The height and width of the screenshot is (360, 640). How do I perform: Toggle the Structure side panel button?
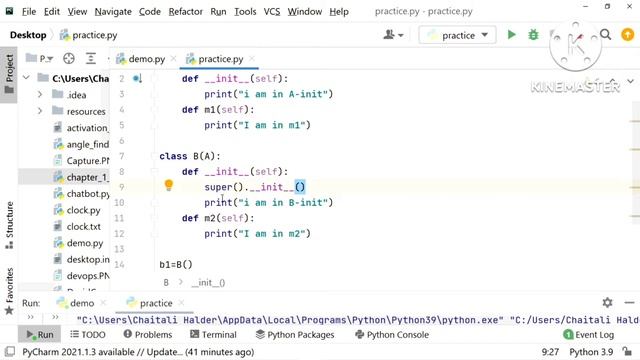(x=9, y=225)
